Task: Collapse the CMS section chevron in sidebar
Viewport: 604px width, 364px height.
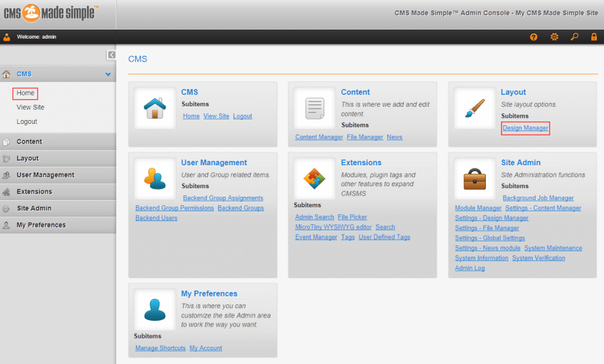Action: tap(108, 74)
